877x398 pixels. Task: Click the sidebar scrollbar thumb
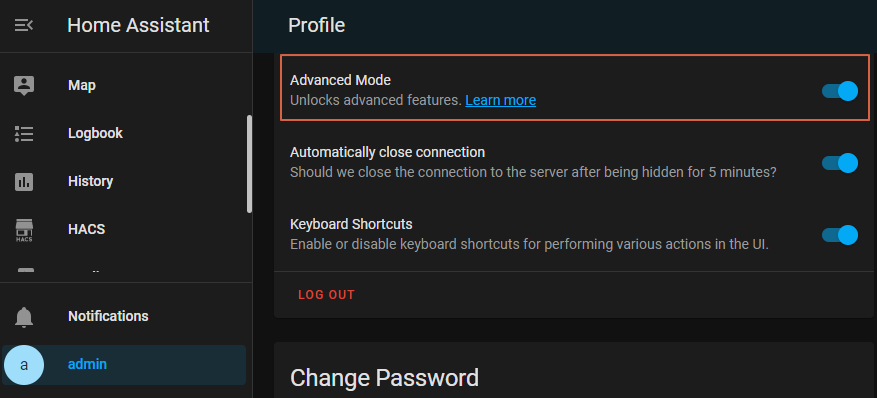[x=249, y=164]
